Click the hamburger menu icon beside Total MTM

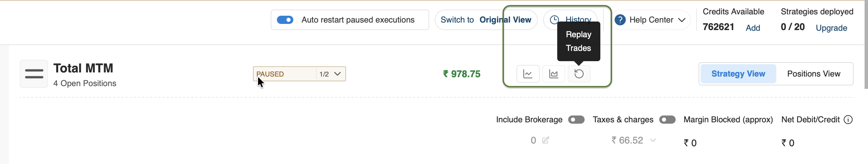click(x=34, y=74)
